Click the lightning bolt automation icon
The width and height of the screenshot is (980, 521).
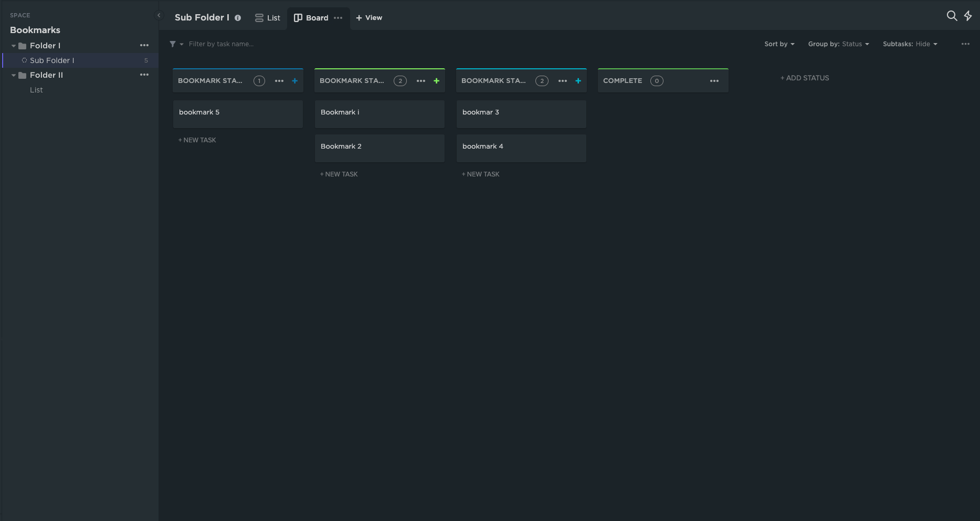[968, 16]
